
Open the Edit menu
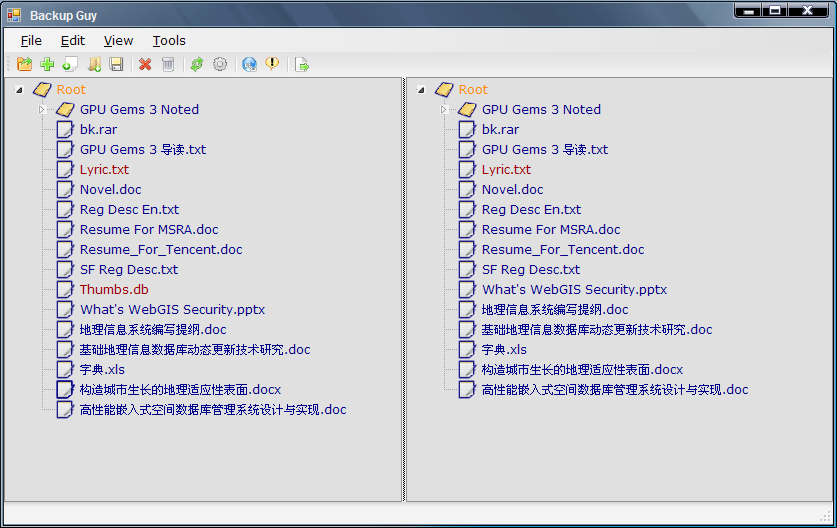(73, 41)
